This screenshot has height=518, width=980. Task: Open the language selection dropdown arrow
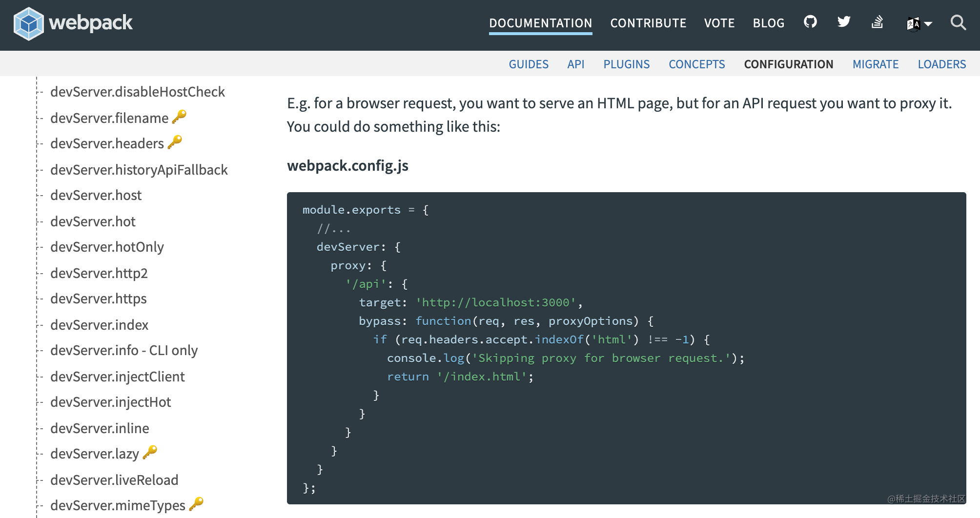click(x=928, y=24)
